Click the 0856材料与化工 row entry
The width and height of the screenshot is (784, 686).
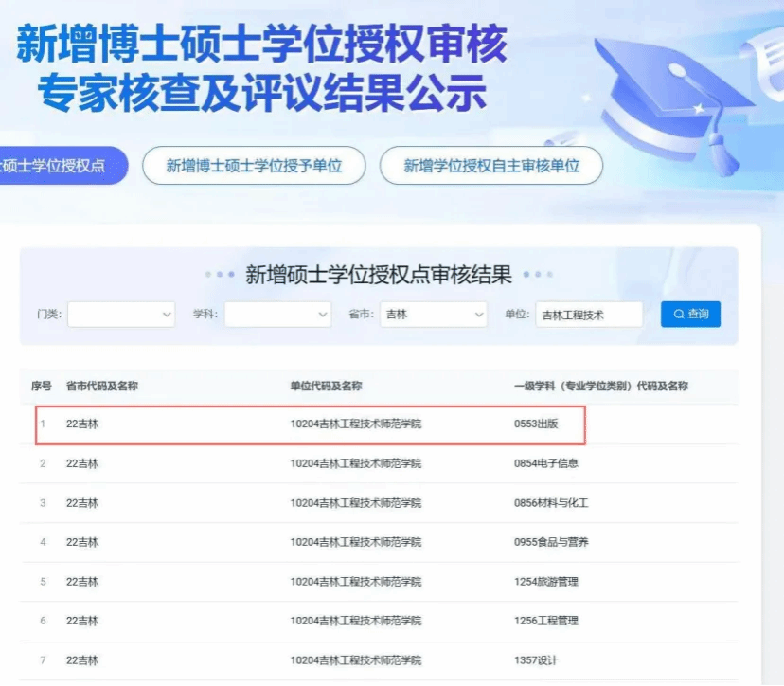click(550, 503)
